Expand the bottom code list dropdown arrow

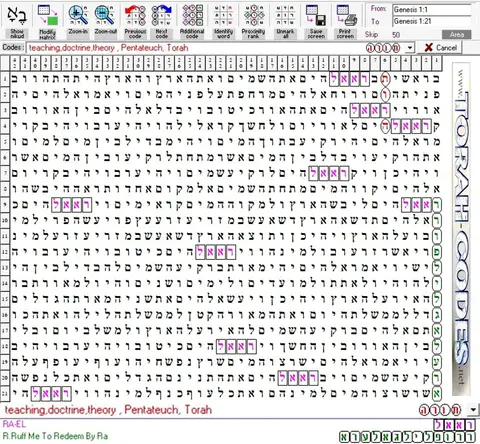[473, 409]
